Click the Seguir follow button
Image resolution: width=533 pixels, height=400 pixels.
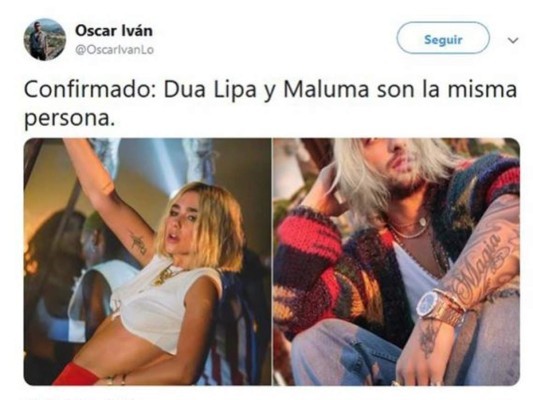443,38
